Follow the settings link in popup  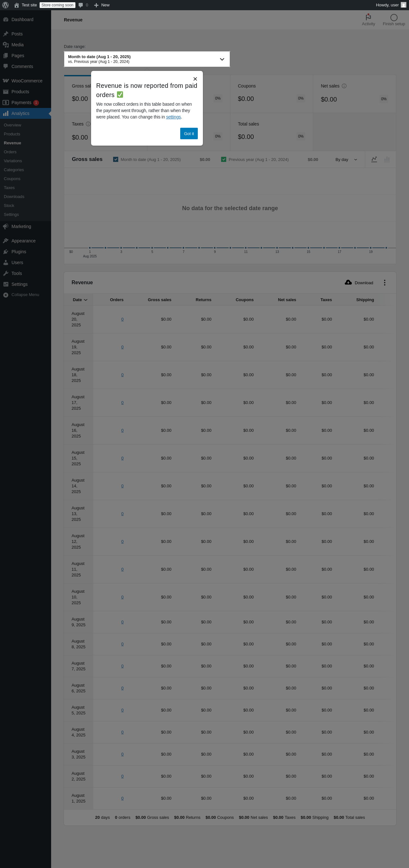tap(173, 117)
